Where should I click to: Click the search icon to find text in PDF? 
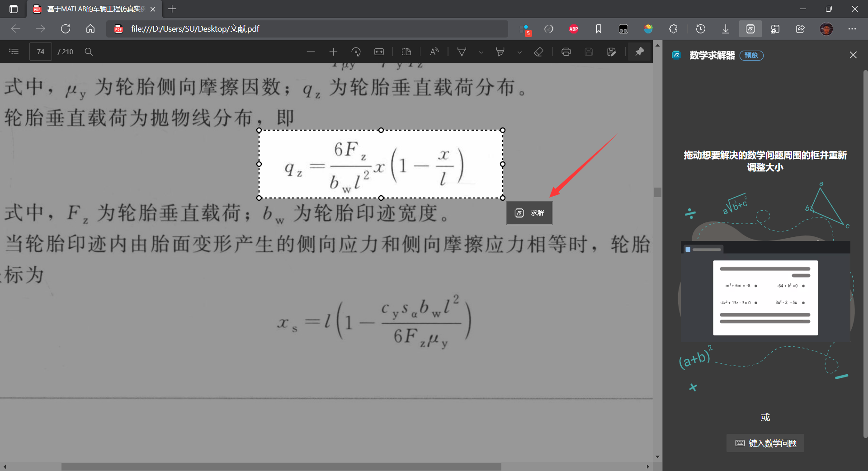coord(89,52)
